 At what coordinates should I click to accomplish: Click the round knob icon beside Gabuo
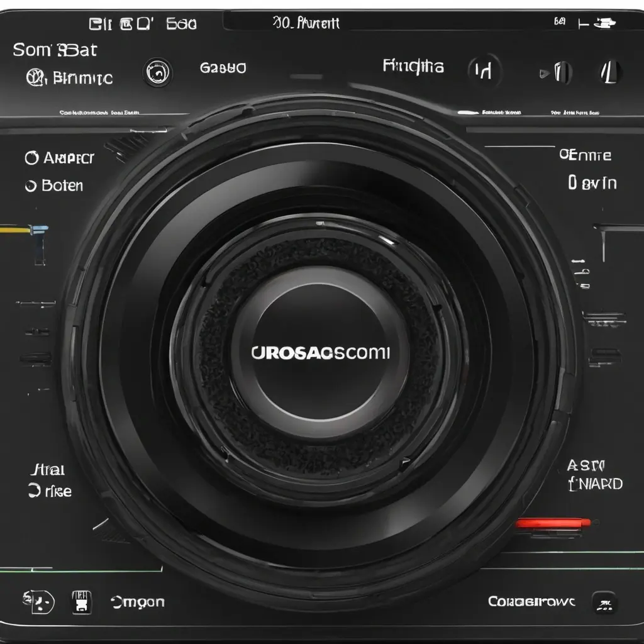click(x=158, y=72)
